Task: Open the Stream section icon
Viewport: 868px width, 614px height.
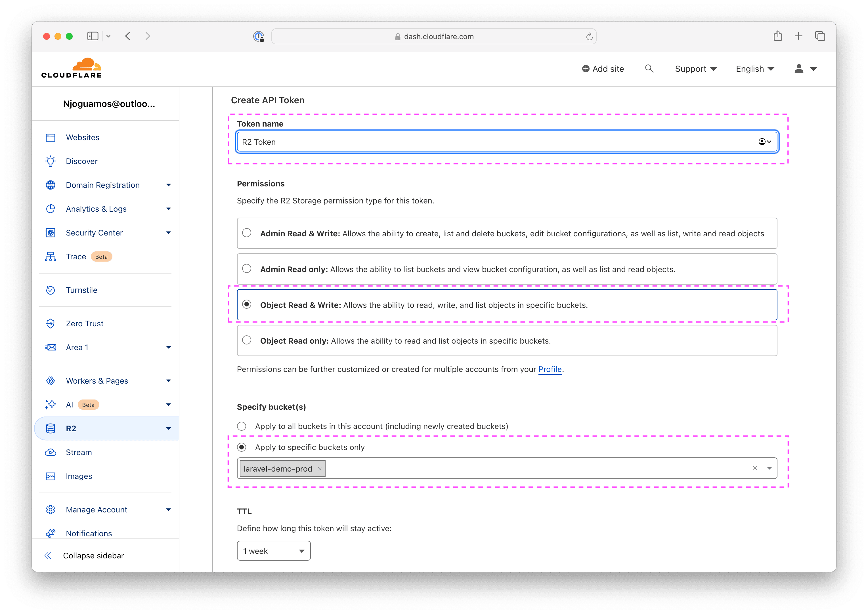Action: (51, 452)
